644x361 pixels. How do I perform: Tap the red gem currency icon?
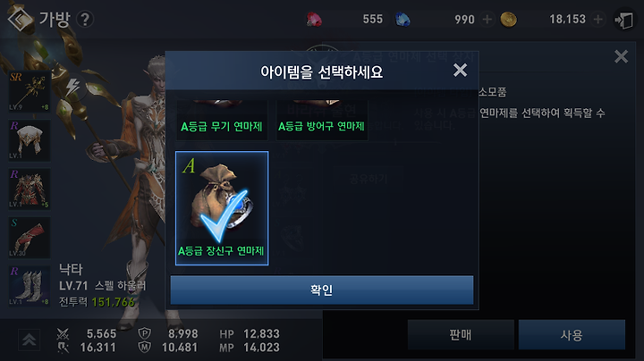click(x=314, y=20)
